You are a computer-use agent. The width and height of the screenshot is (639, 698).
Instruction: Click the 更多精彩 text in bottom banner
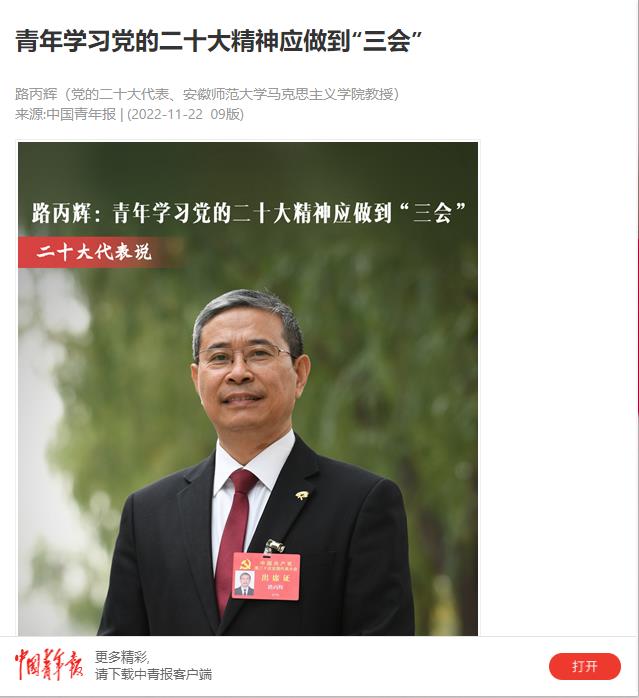click(122, 657)
